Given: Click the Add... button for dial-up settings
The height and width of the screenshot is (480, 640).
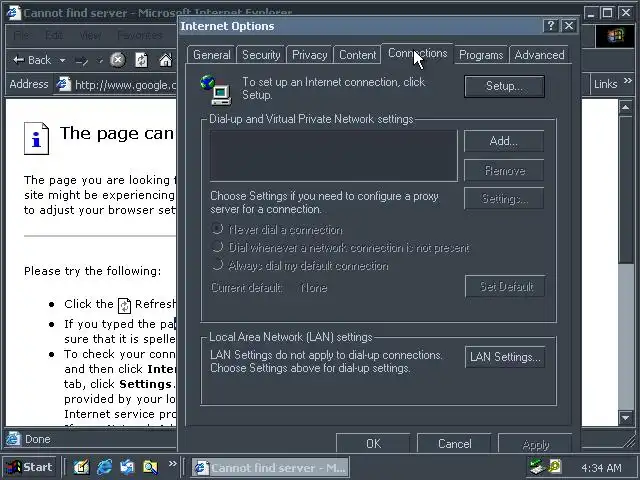Looking at the screenshot, I should (x=504, y=141).
